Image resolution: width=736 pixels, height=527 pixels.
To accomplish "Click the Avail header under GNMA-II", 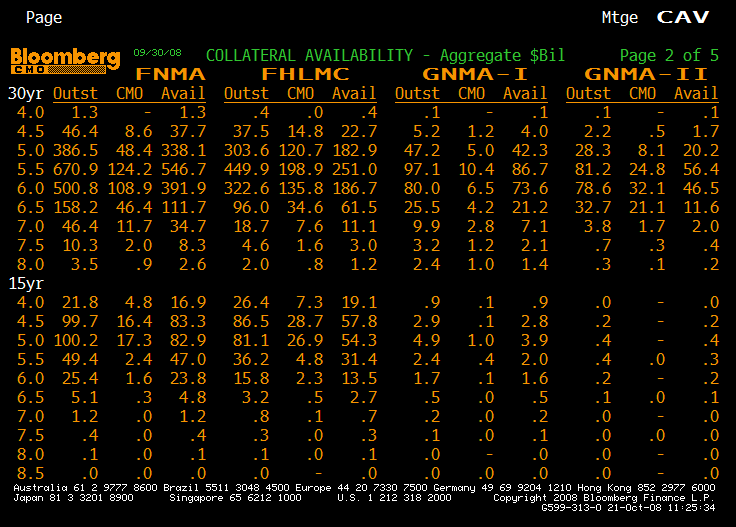I will (x=696, y=94).
